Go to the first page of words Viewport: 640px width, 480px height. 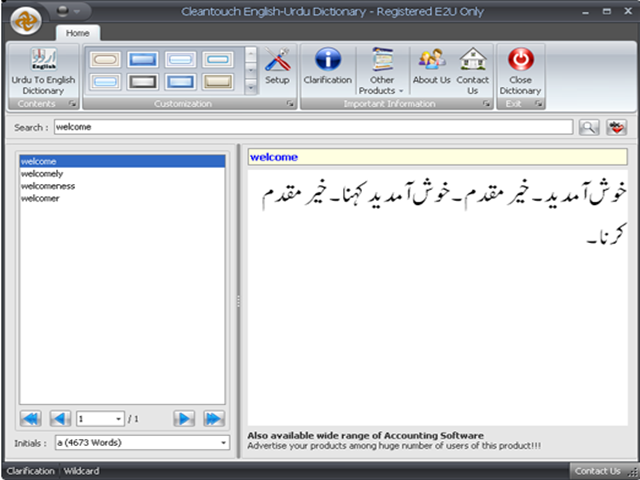tap(31, 419)
